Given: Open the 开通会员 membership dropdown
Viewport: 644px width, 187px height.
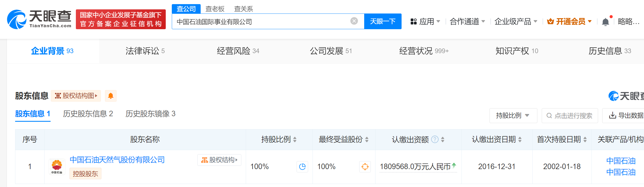Looking at the screenshot, I should point(569,21).
